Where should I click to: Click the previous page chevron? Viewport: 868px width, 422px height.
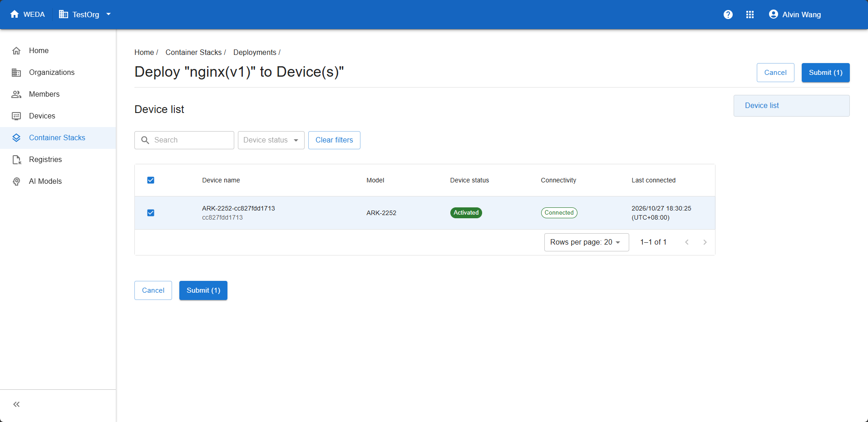(687, 242)
